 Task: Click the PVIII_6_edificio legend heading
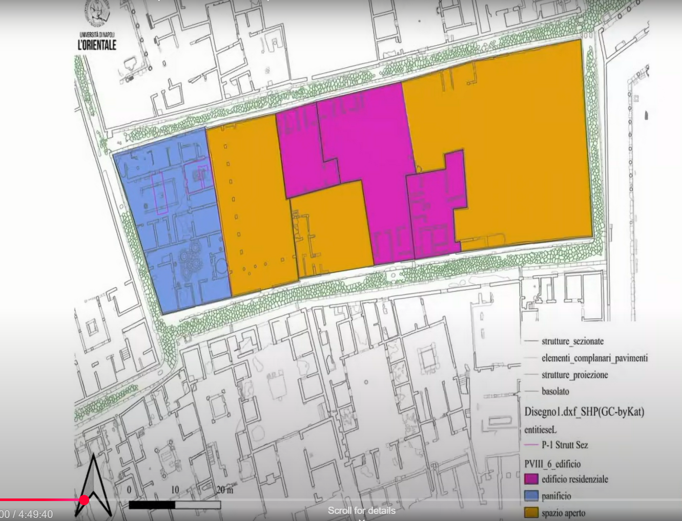coord(552,464)
